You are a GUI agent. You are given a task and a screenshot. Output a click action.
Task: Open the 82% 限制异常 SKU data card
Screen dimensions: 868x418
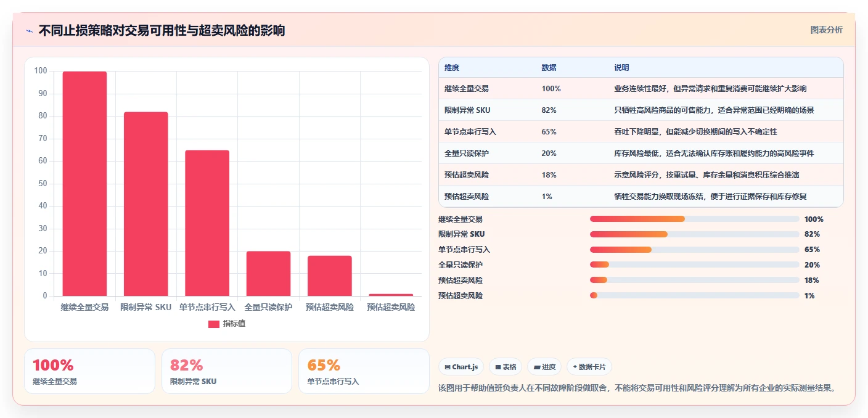click(227, 371)
